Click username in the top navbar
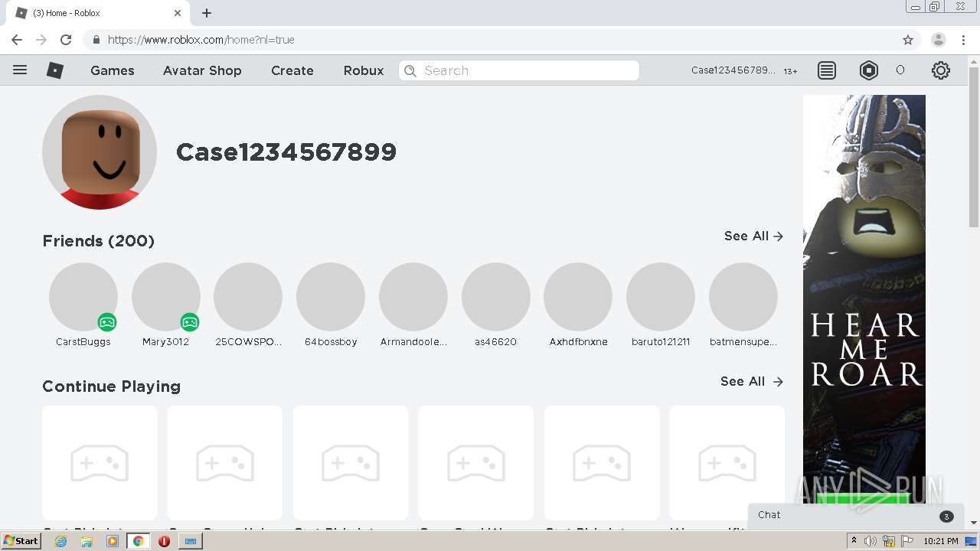 click(x=733, y=70)
